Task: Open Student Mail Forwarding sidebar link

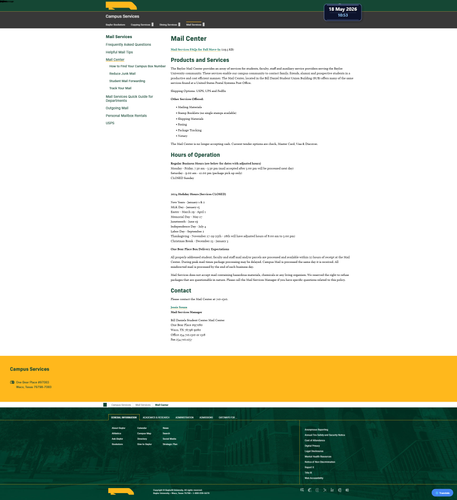Action: click(127, 81)
